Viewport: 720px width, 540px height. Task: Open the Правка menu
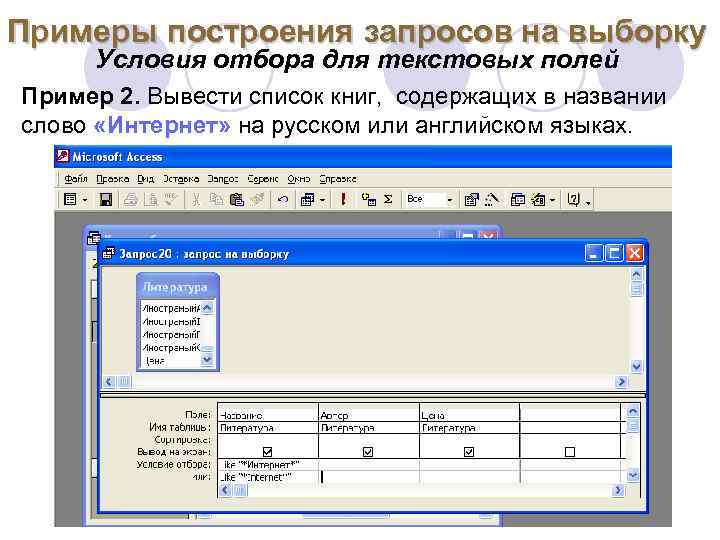(112, 179)
